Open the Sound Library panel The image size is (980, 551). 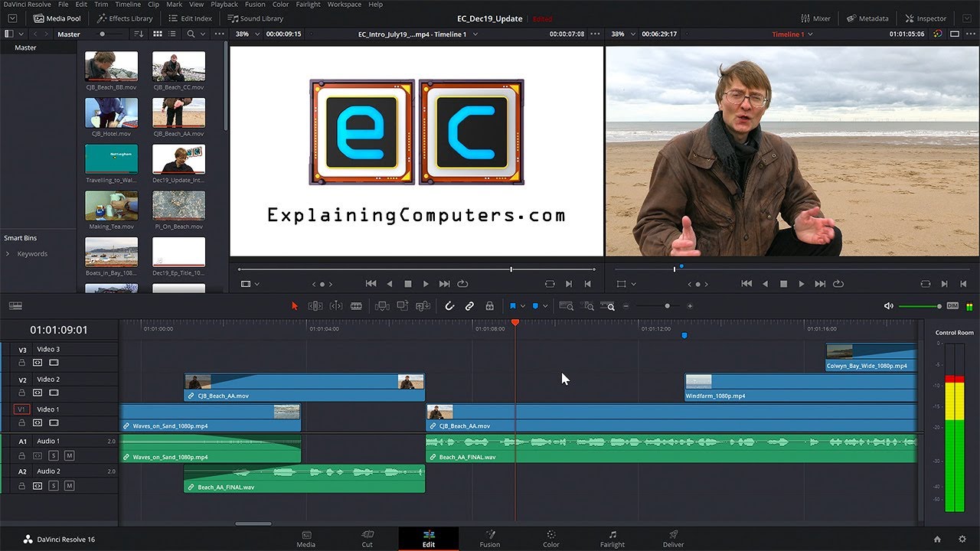pyautogui.click(x=256, y=18)
